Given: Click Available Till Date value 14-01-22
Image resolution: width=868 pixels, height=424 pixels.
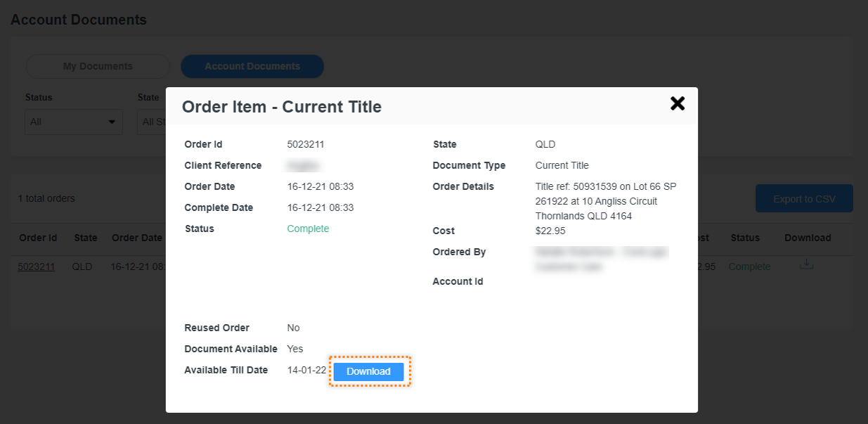Looking at the screenshot, I should click(x=306, y=370).
